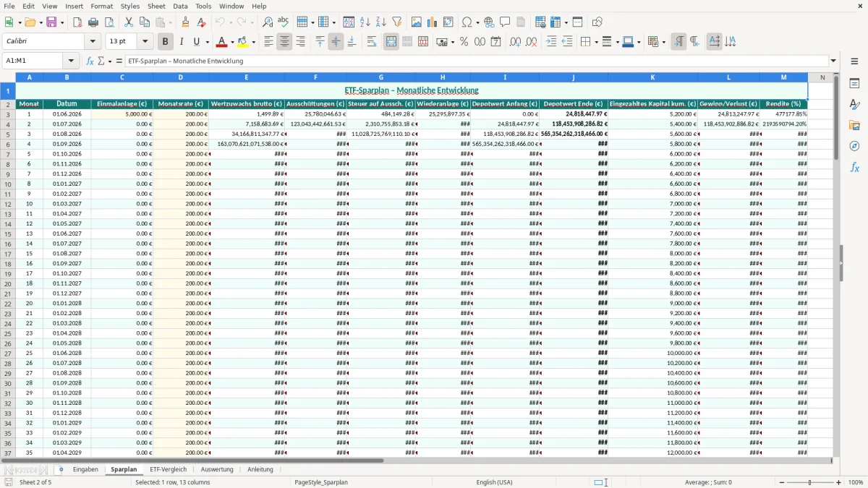The height and width of the screenshot is (488, 868).
Task: Click the Copy icon
Action: (x=144, y=22)
